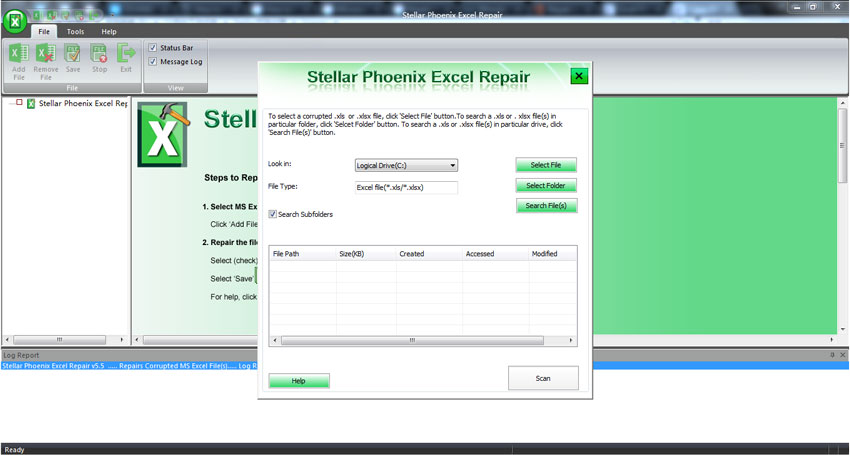Sort by File Path column header
Screen dimensions: 850x455
point(303,254)
